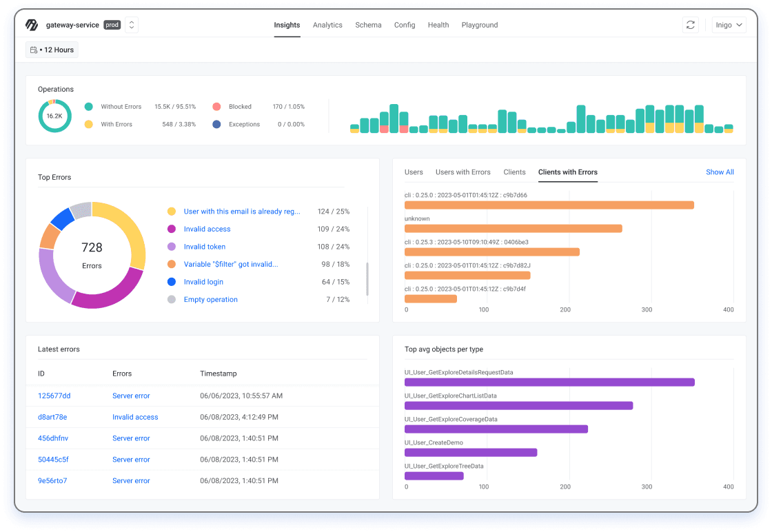This screenshot has height=532, width=772.
Task: Click the UI_User_GetExploreCoverageData bar
Action: pos(496,429)
